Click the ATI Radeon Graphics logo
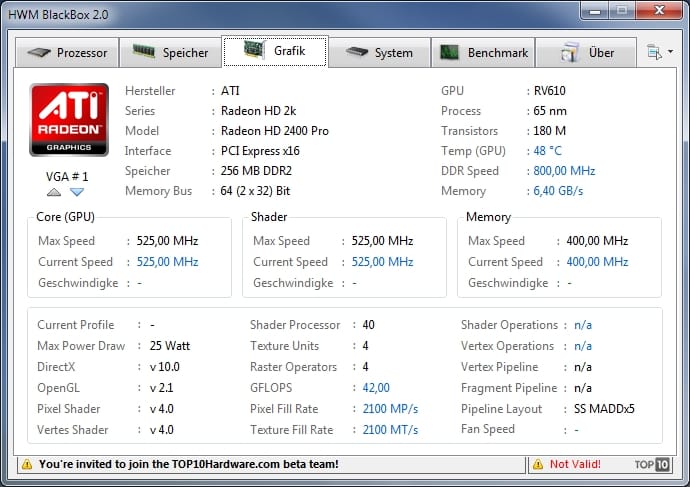Viewport: 690px width, 487px height. pos(69,120)
